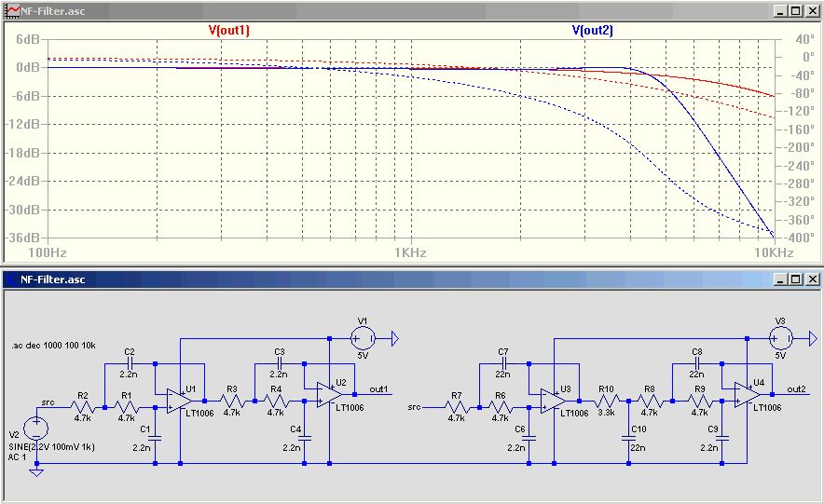Pick the C3 capacitor symbol
Image resolution: width=824 pixels, height=504 pixels.
[280, 363]
